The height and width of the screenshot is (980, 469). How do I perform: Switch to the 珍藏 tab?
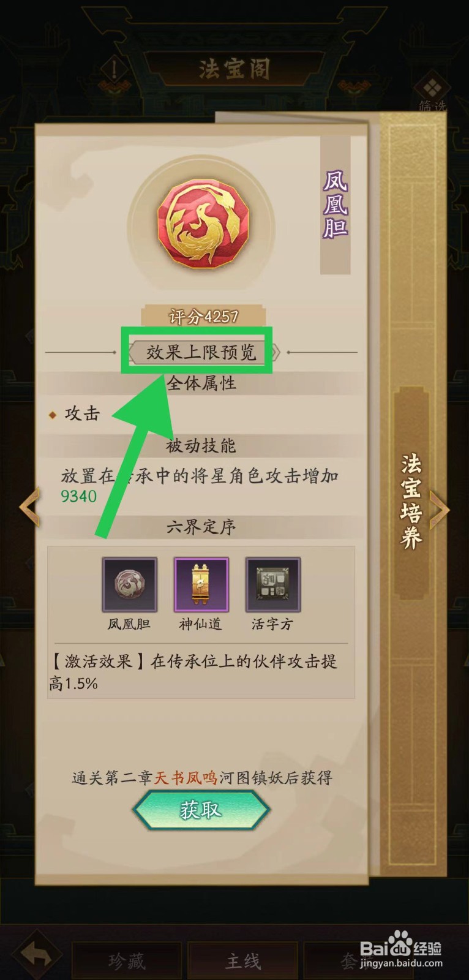coord(127,962)
